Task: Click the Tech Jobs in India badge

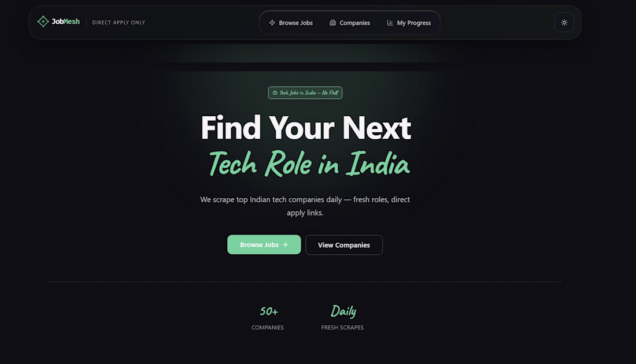Action: [305, 93]
